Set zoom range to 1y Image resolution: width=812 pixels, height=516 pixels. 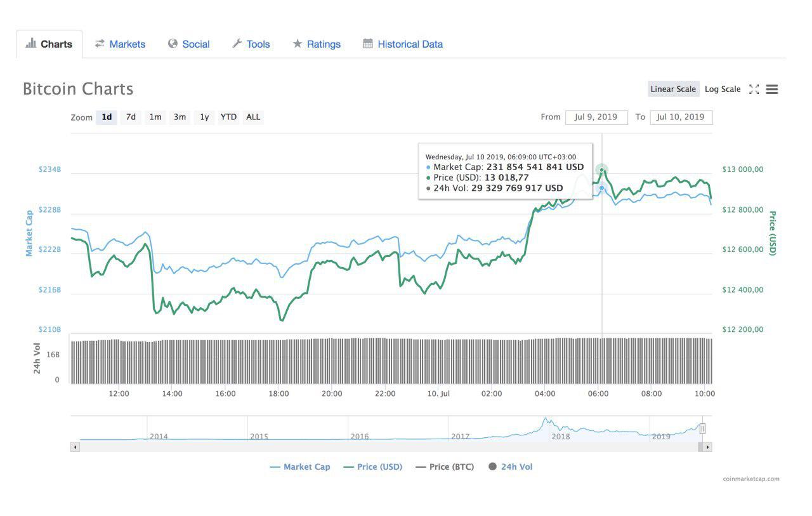204,117
